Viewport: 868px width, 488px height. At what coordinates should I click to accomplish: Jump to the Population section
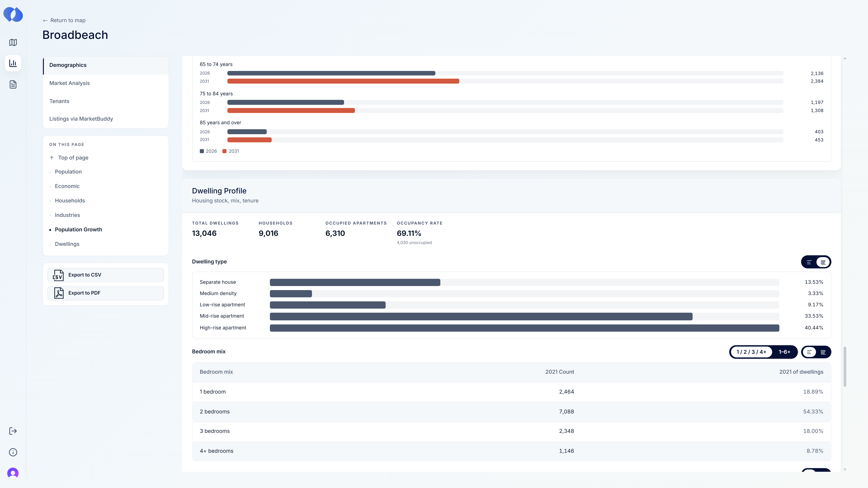68,172
